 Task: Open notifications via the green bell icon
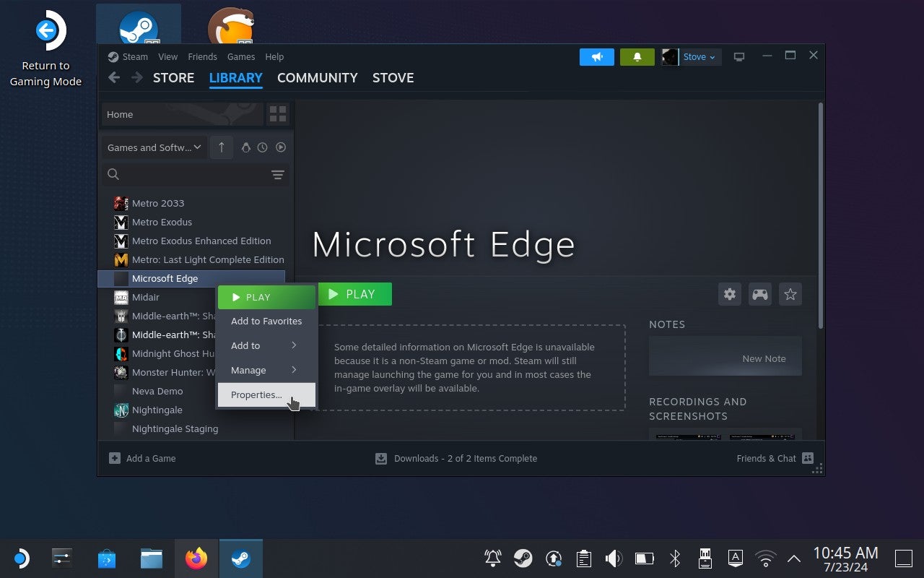637,56
